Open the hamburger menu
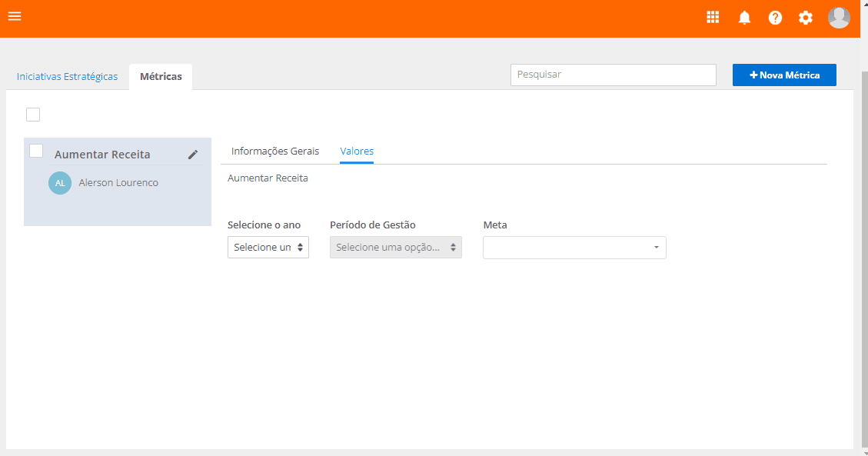 coord(15,16)
